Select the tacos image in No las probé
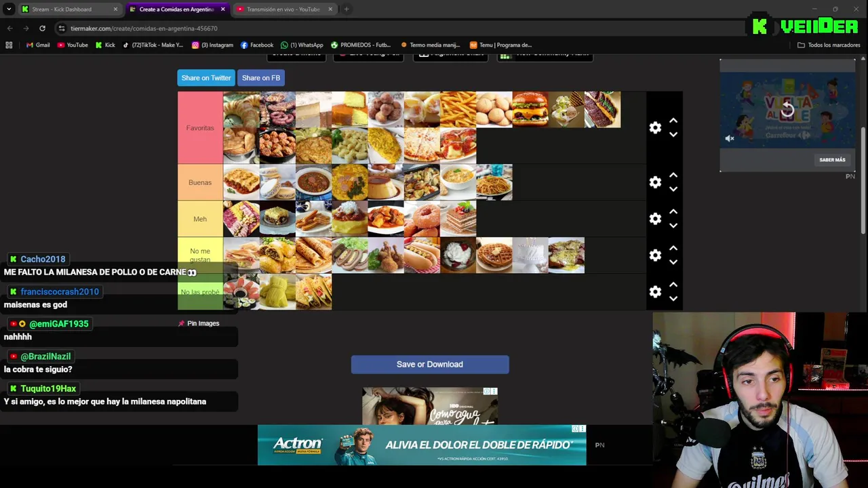Viewport: 868px width, 488px height. [314, 292]
